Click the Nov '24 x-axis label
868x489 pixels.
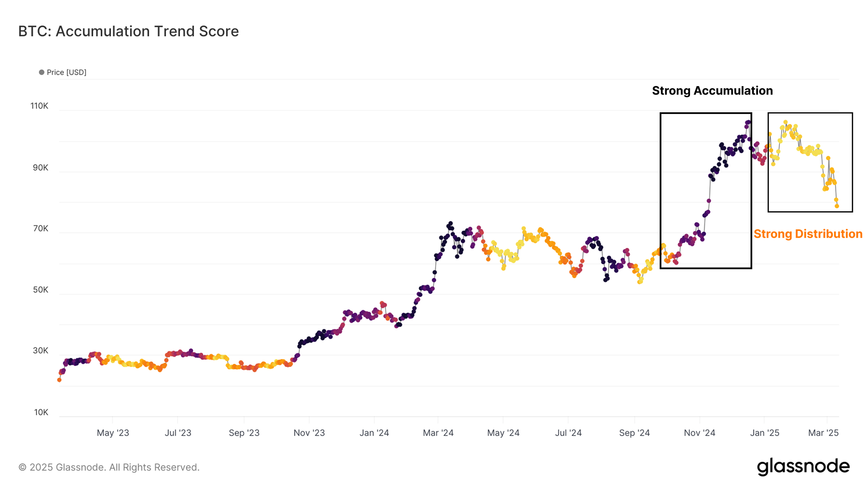coord(699,433)
